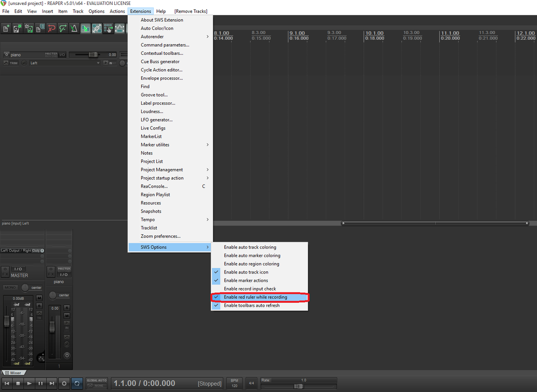Open the File menu

(x=6, y=11)
